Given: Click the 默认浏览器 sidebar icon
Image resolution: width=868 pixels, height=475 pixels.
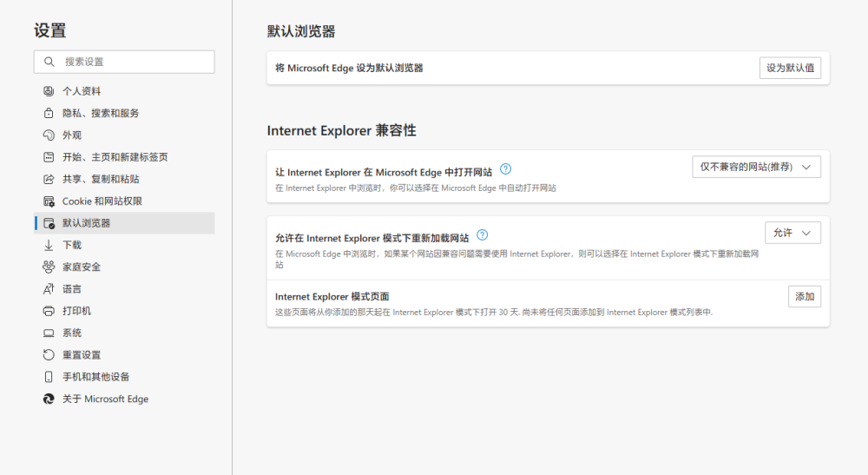Looking at the screenshot, I should point(49,223).
